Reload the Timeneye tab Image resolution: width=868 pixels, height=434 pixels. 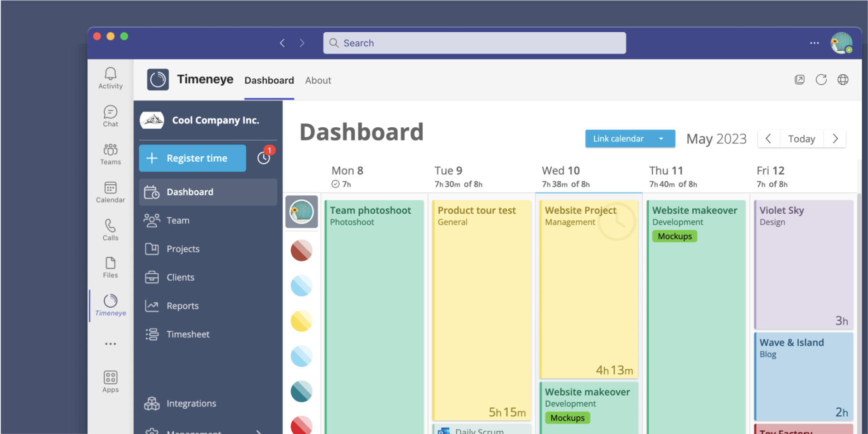click(821, 80)
